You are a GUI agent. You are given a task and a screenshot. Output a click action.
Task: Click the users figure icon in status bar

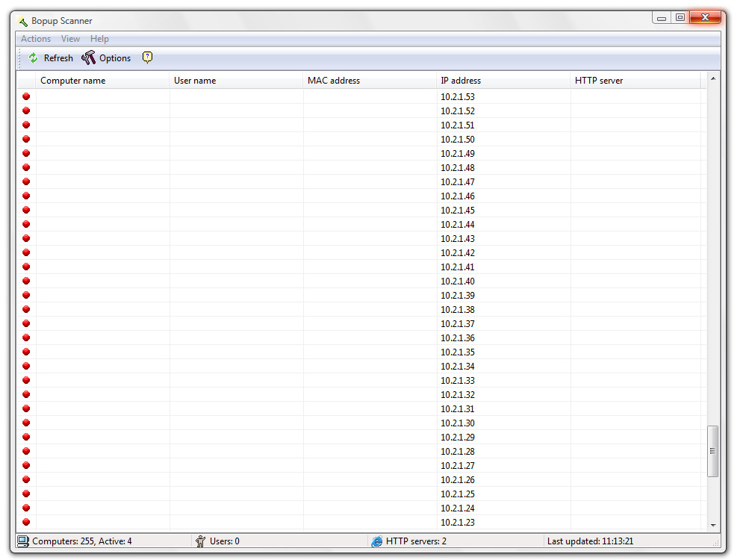click(x=200, y=541)
